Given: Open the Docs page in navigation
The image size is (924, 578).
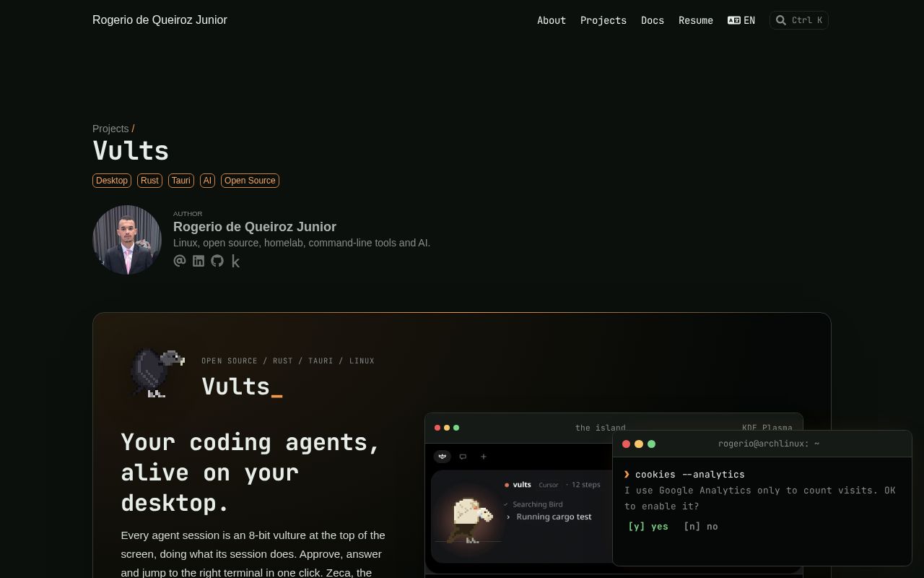Looking at the screenshot, I should point(653,20).
